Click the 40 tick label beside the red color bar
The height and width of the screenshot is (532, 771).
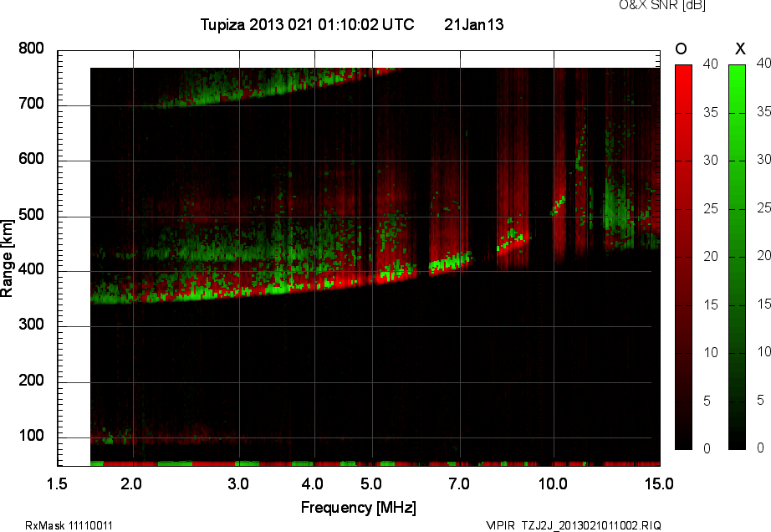pyautogui.click(x=711, y=64)
